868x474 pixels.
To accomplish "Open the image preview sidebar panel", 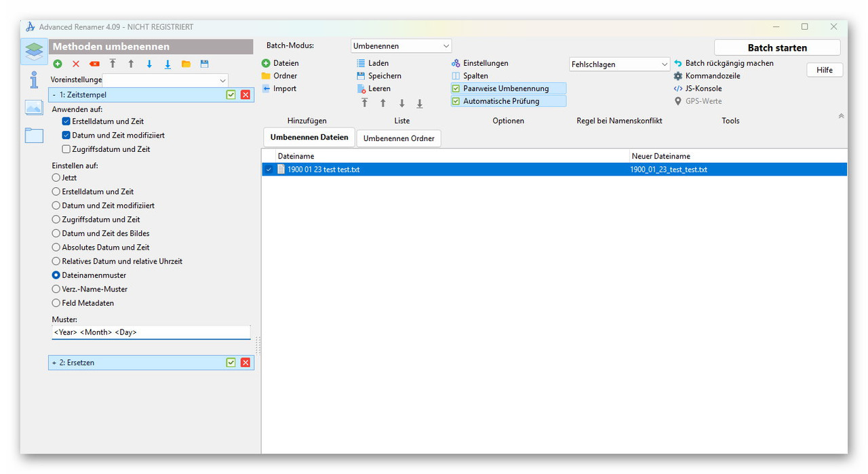I will [34, 107].
